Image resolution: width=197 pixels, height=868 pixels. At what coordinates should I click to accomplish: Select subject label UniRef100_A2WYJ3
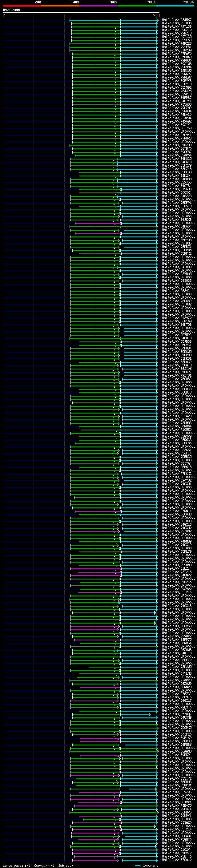pyautogui.click(x=177, y=84)
